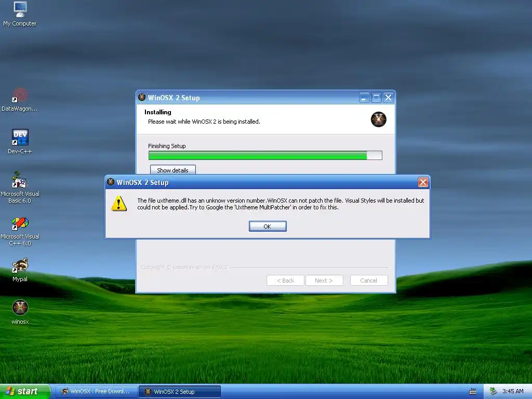Click the Next > button in setup

pos(324,281)
